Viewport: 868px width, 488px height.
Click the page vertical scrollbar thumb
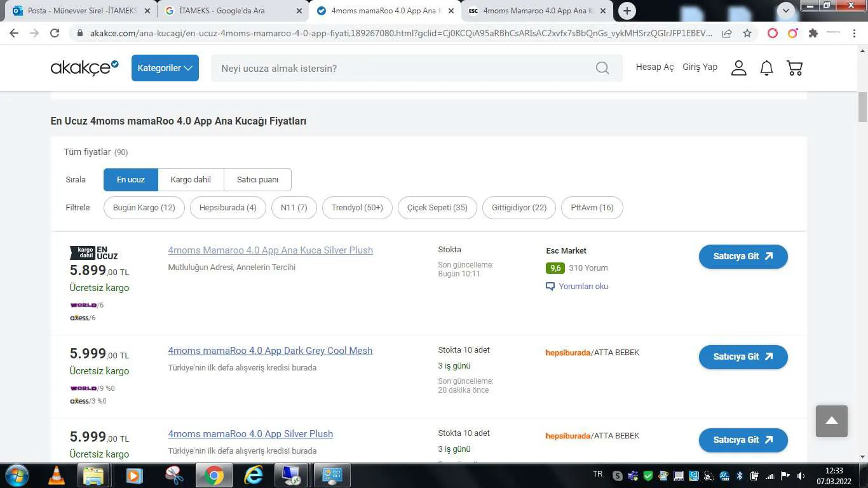coord(863,107)
